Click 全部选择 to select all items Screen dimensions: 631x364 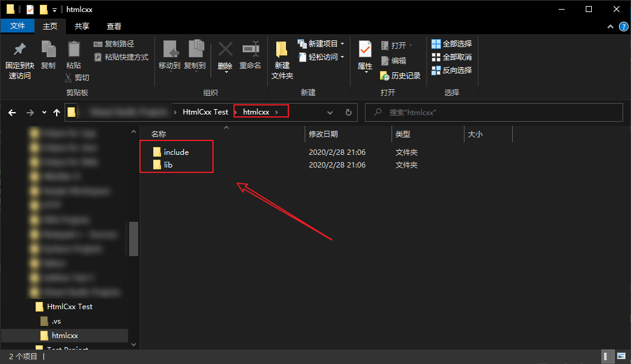pyautogui.click(x=452, y=43)
